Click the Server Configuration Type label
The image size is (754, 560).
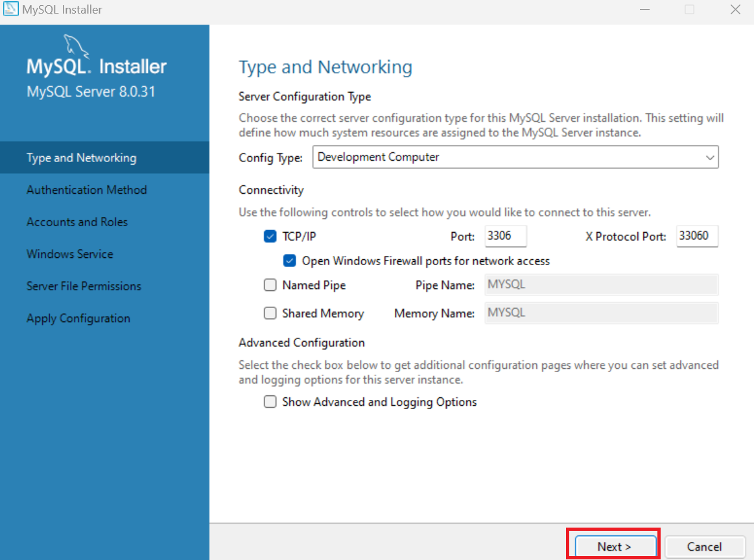point(305,97)
